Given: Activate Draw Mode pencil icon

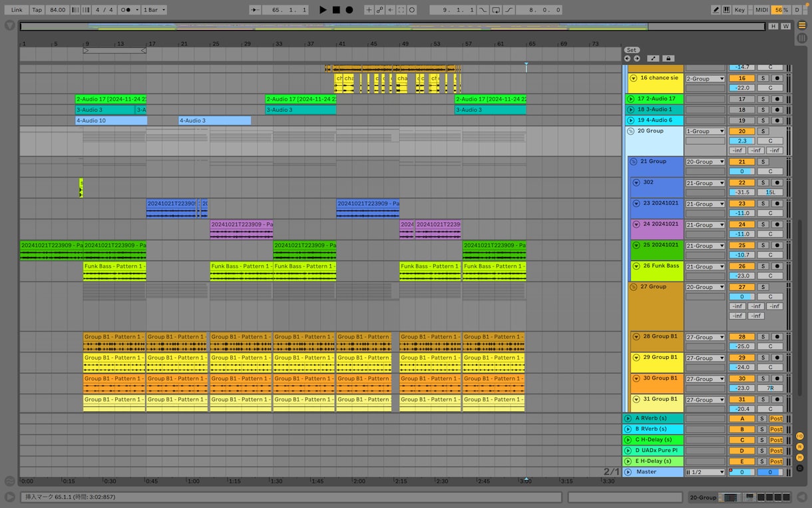Looking at the screenshot, I should 715,10.
